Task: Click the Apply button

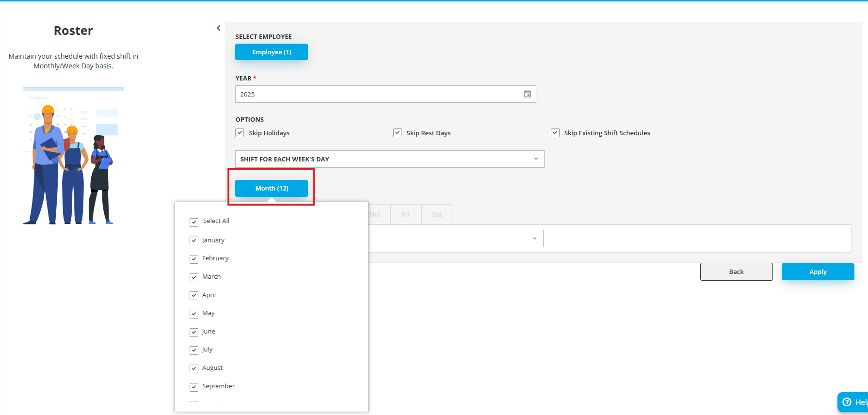Action: click(x=818, y=271)
